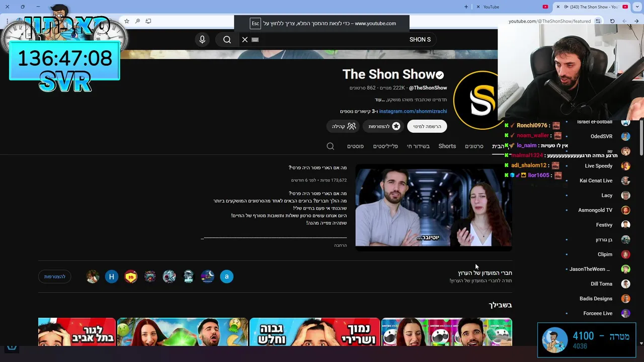Click the red shield badge member avatar

[x=131, y=277]
